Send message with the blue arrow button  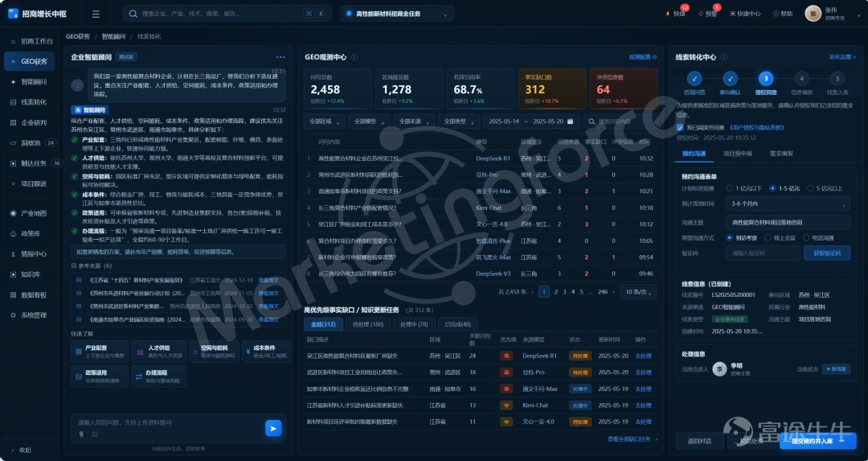coord(273,428)
